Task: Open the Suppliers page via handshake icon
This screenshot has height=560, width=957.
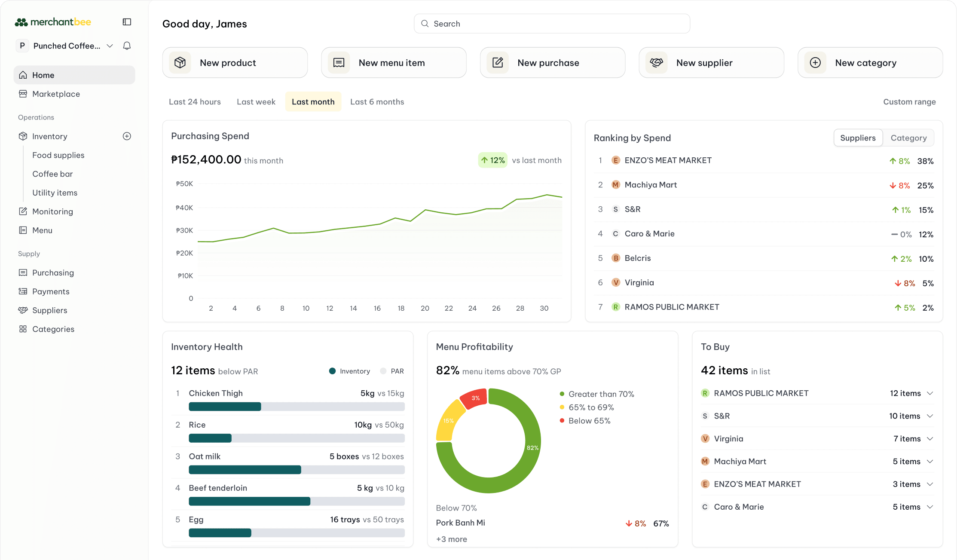Action: point(23,310)
